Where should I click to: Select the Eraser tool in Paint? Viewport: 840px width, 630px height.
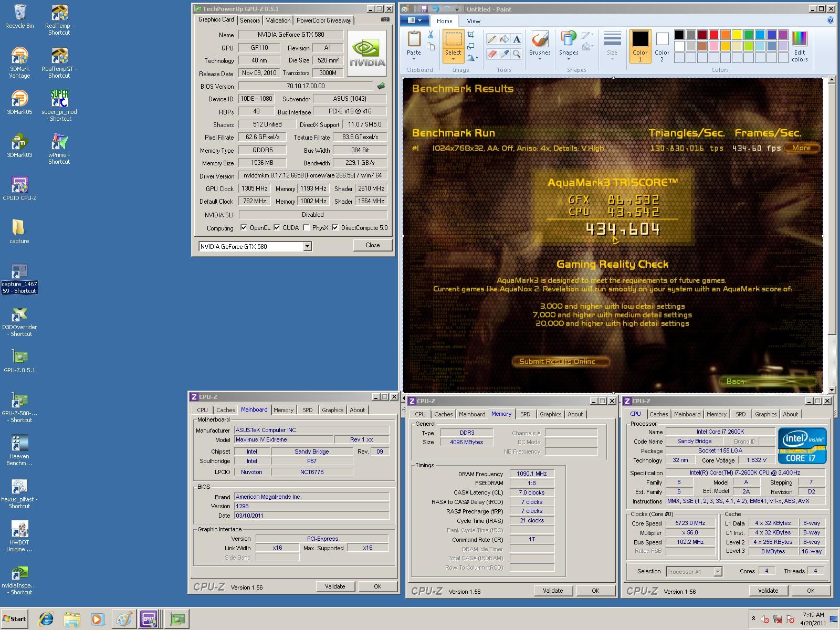coord(491,54)
